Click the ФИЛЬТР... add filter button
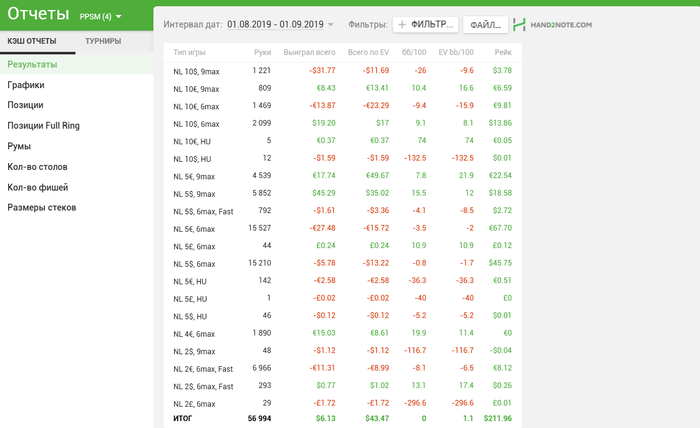Image resolution: width=700 pixels, height=428 pixels. [x=426, y=25]
